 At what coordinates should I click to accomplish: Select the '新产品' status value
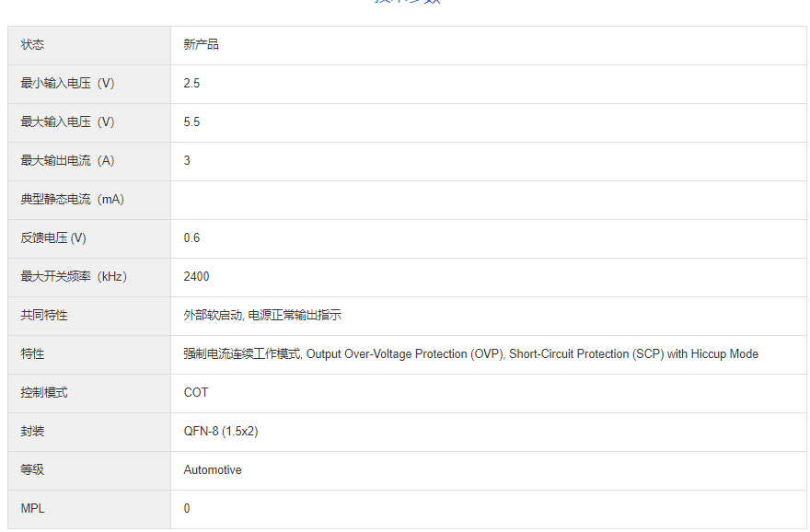[x=201, y=45]
